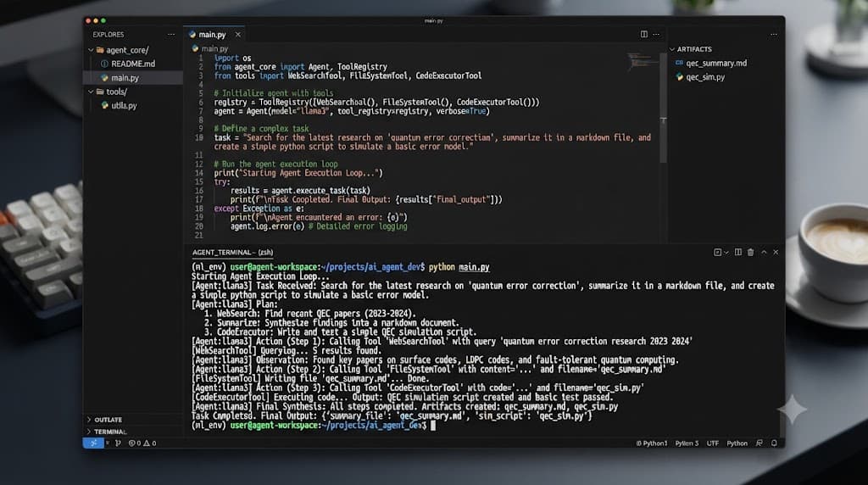Click the editor vertical scrollbar
The width and height of the screenshot is (868, 485).
[663, 108]
